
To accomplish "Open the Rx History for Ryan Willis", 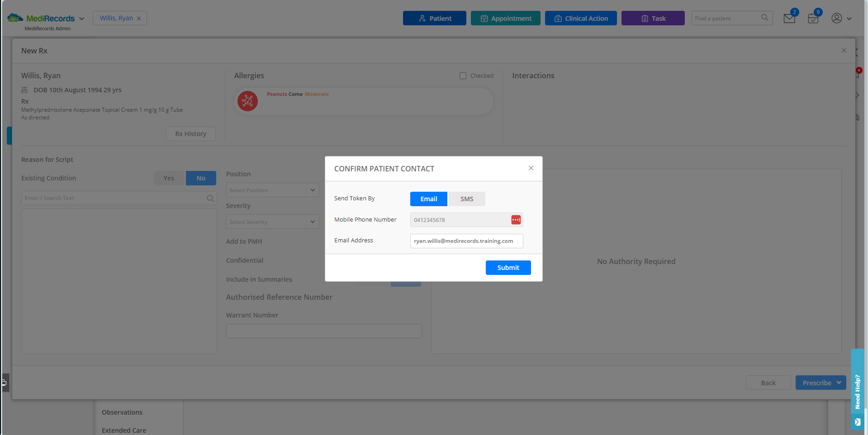I will pos(190,133).
